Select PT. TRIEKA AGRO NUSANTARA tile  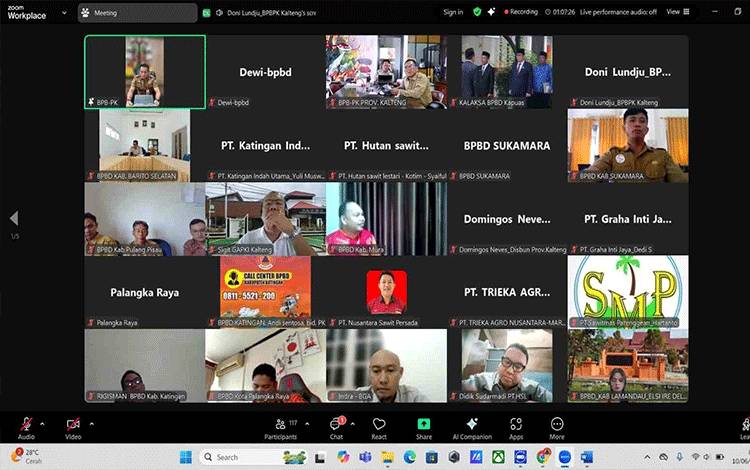click(x=507, y=292)
